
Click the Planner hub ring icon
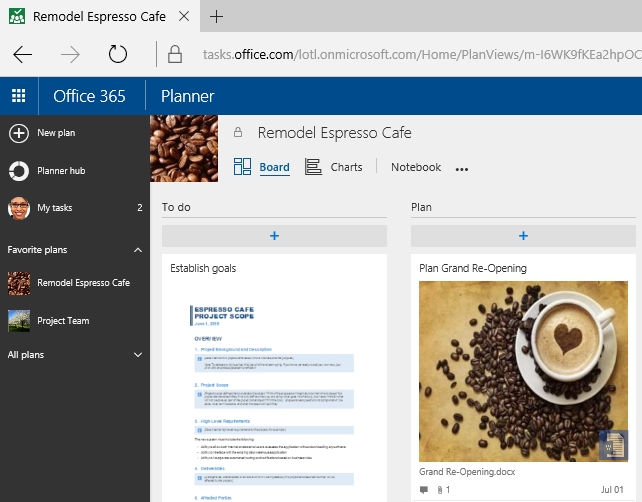[x=19, y=171]
